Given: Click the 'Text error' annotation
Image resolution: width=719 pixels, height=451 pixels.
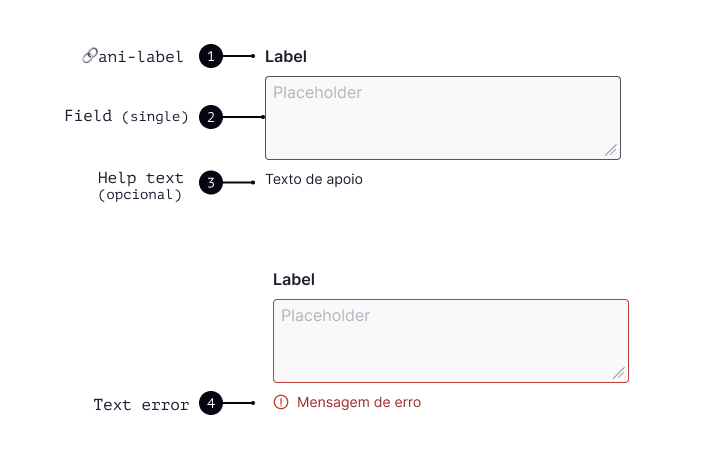Looking at the screenshot, I should tap(141, 405).
